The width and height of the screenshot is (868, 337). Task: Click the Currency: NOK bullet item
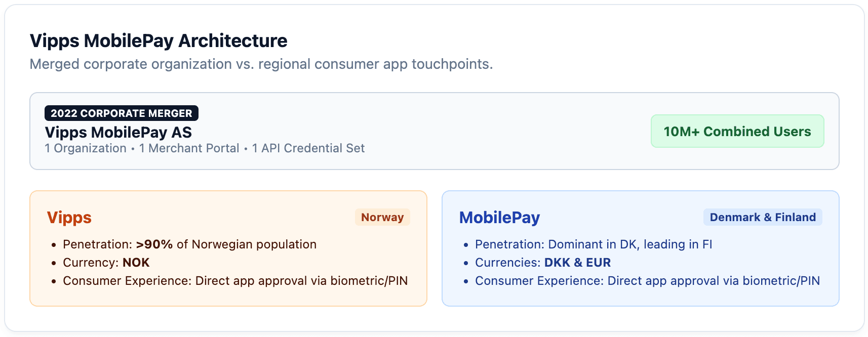(x=106, y=263)
